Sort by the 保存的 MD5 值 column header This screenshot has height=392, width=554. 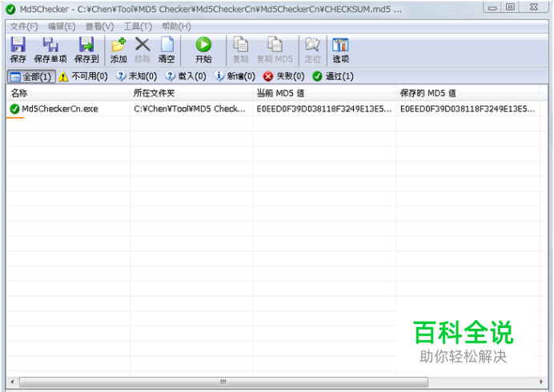[468, 94]
